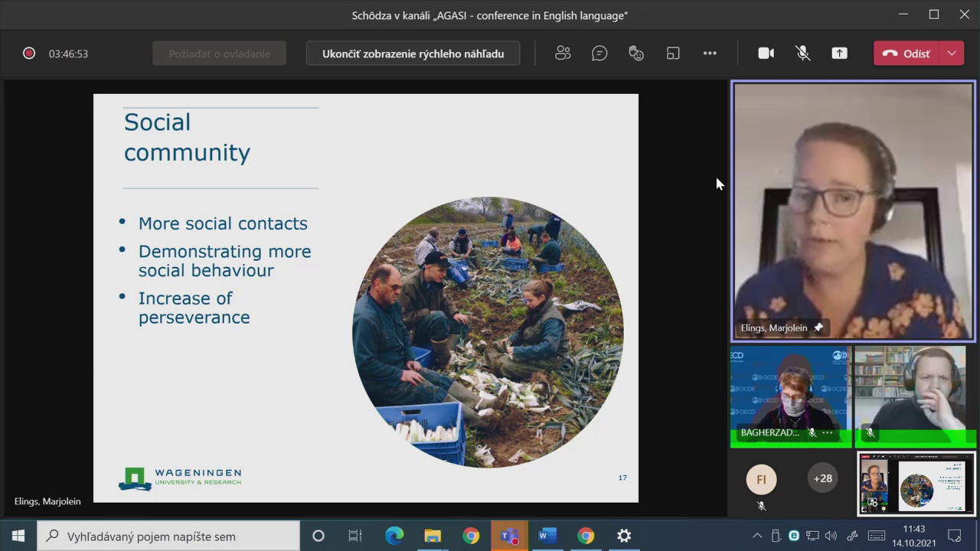Open the More actions ellipsis menu
This screenshot has width=980, height=551.
[x=710, y=54]
